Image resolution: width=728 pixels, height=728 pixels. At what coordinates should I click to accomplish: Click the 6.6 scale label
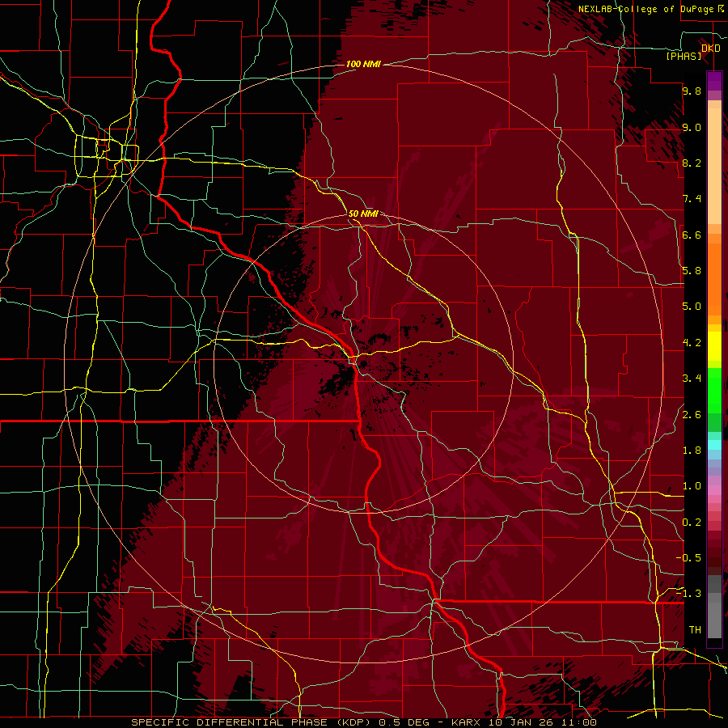[692, 235]
